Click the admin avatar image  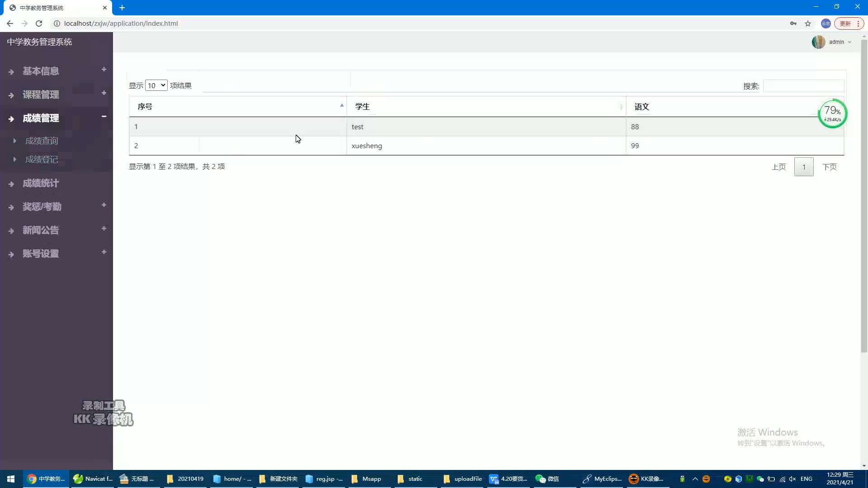click(x=819, y=42)
